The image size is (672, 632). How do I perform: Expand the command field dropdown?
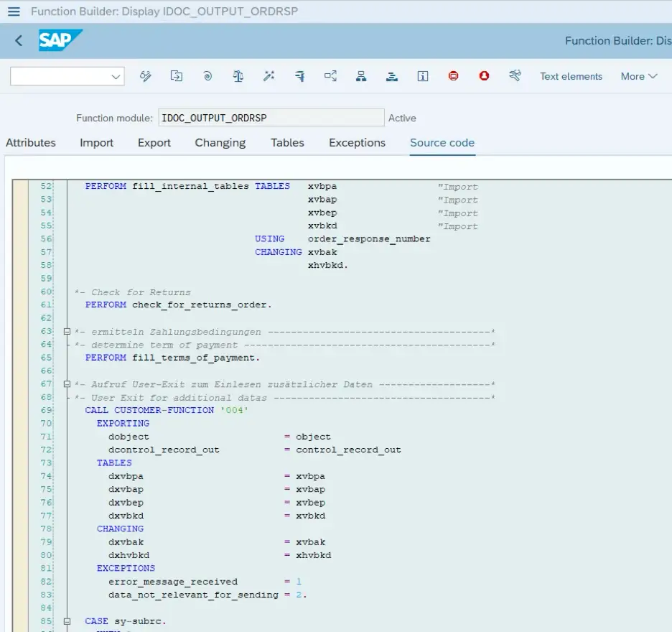click(x=116, y=76)
